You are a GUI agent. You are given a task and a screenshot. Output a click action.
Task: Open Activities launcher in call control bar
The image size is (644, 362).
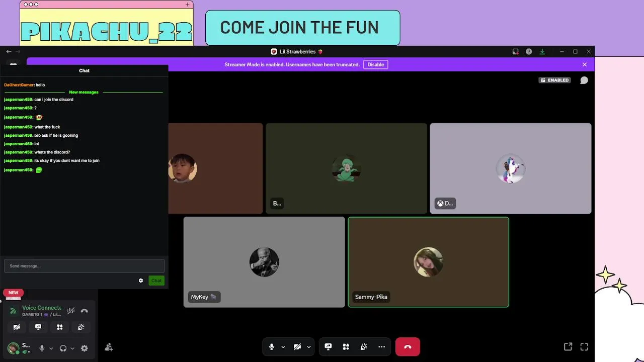point(346,347)
